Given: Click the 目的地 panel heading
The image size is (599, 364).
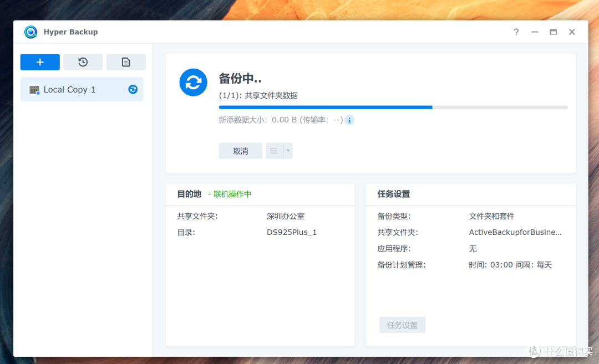Looking at the screenshot, I should point(189,194).
